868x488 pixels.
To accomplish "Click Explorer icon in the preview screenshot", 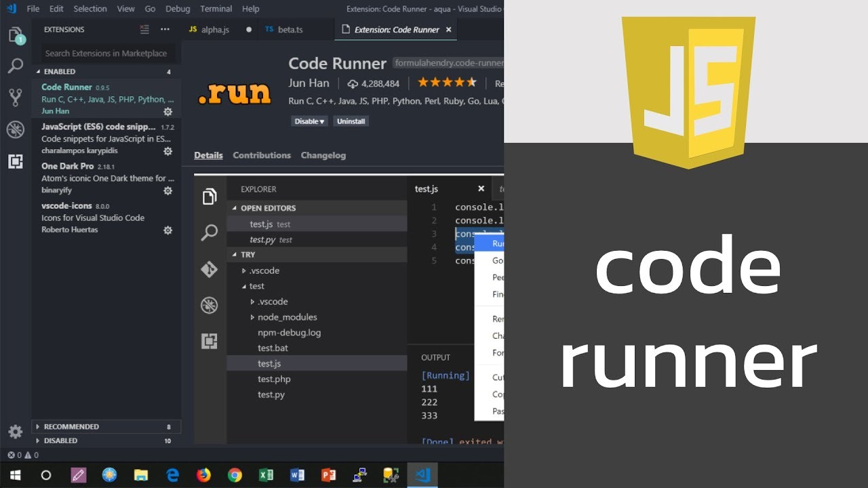I will [210, 197].
